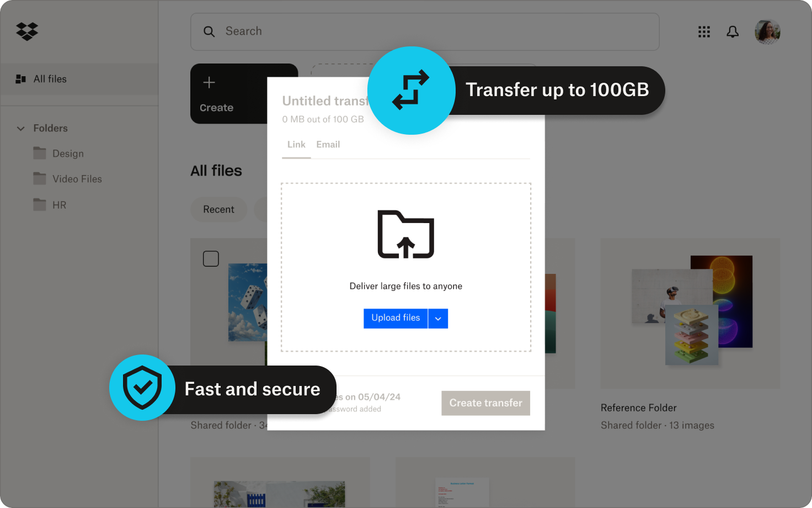This screenshot has width=812, height=508.
Task: Open the user profile avatar
Action: pos(767,32)
